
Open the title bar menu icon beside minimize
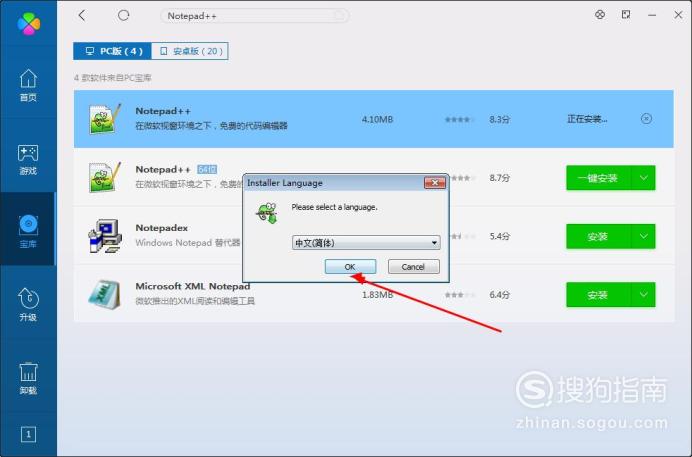pos(626,15)
